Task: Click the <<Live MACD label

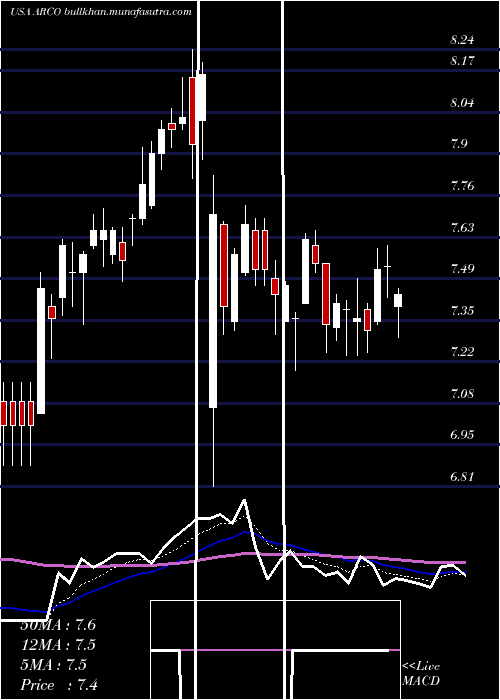Action: click(421, 674)
